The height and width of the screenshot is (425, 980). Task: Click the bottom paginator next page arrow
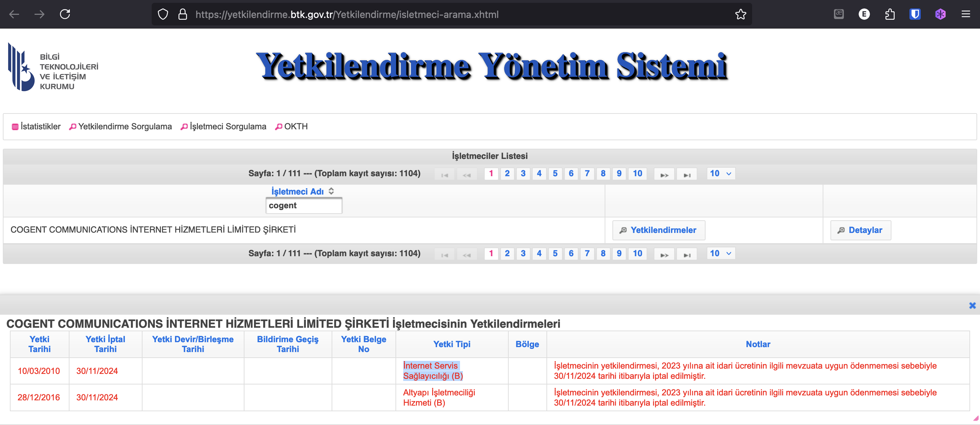click(664, 254)
